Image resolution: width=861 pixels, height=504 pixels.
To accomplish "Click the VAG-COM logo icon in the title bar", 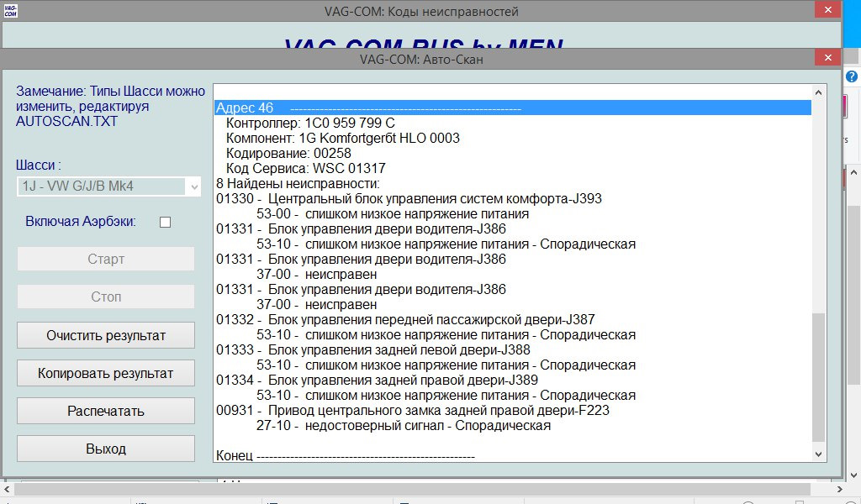I will click(x=12, y=11).
